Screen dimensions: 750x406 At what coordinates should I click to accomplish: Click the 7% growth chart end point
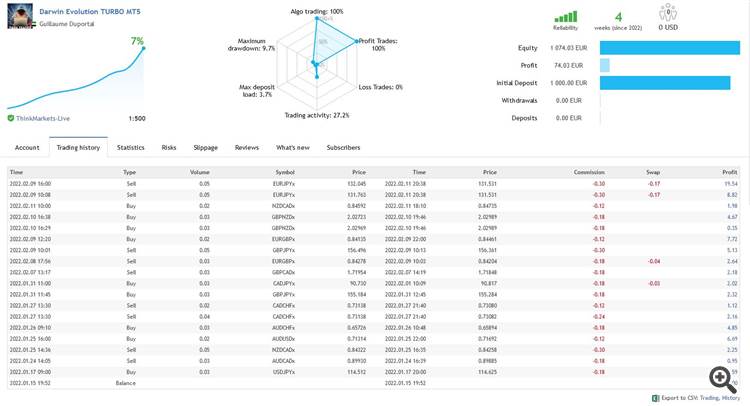click(x=143, y=48)
